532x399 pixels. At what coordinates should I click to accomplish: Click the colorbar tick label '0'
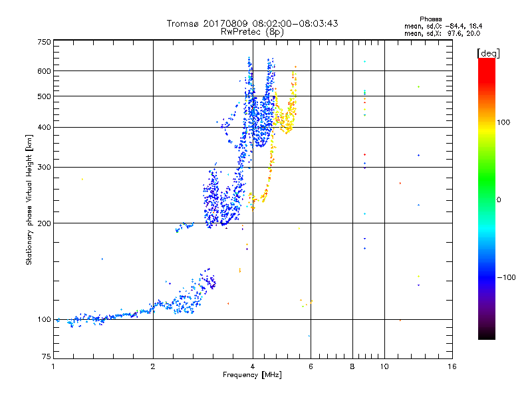pyautogui.click(x=499, y=200)
